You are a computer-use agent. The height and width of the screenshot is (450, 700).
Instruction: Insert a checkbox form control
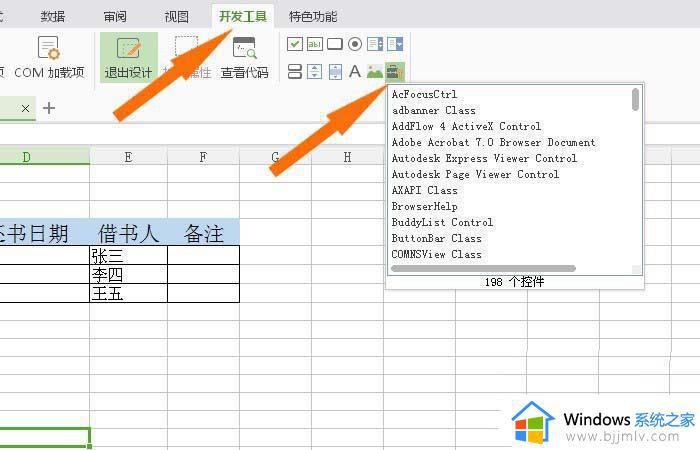(295, 44)
